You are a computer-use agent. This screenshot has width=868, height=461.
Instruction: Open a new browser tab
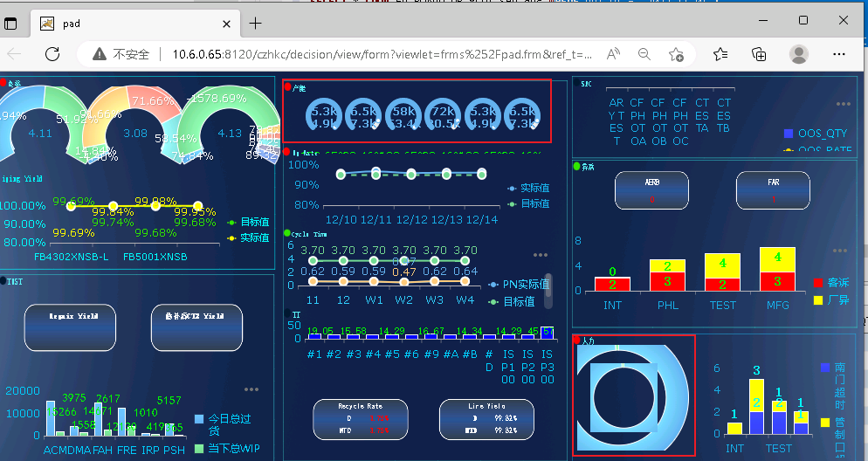(x=255, y=24)
